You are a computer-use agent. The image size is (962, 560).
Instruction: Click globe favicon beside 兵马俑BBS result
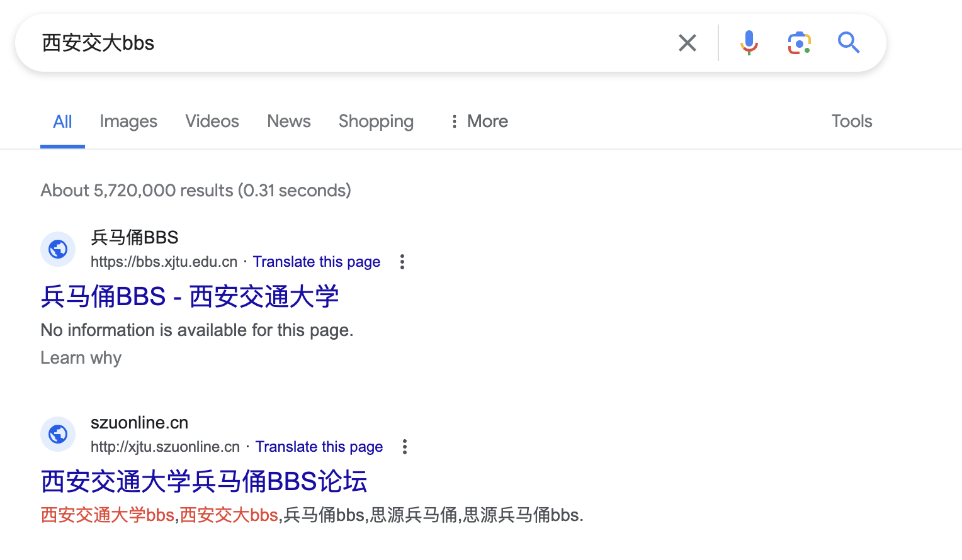click(58, 249)
